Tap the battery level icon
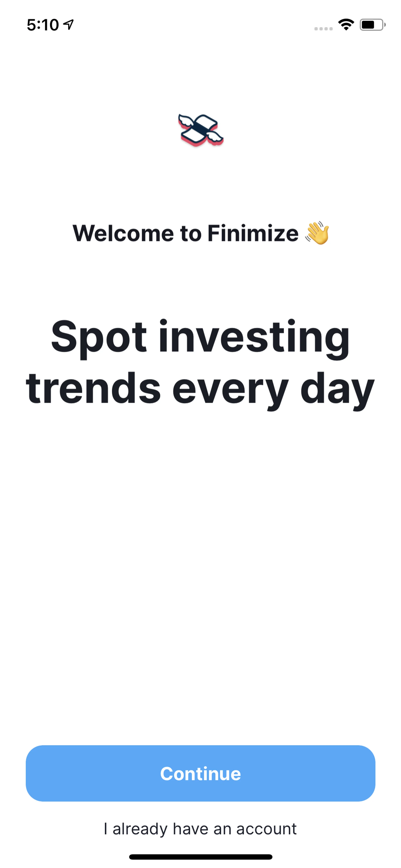 tap(372, 25)
